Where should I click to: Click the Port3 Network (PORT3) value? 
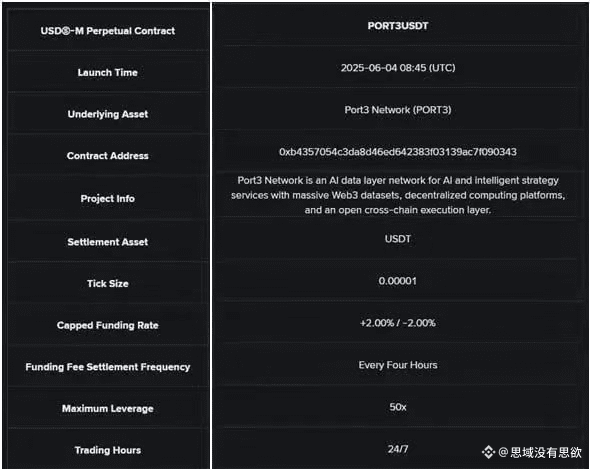coord(398,110)
